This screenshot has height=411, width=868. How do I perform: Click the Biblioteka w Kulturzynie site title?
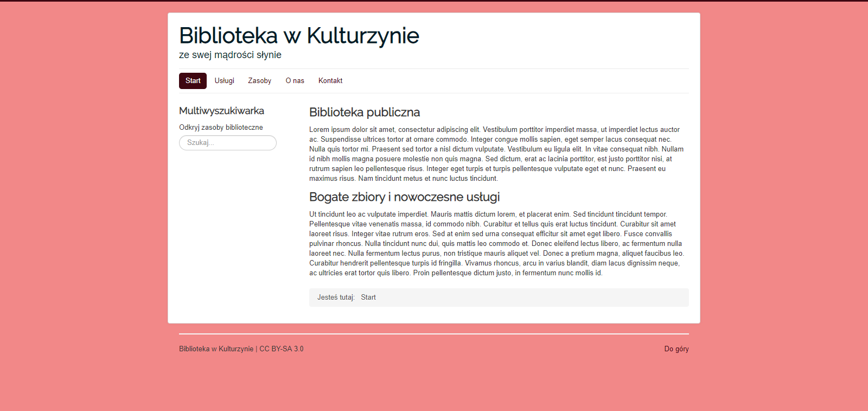tap(299, 36)
